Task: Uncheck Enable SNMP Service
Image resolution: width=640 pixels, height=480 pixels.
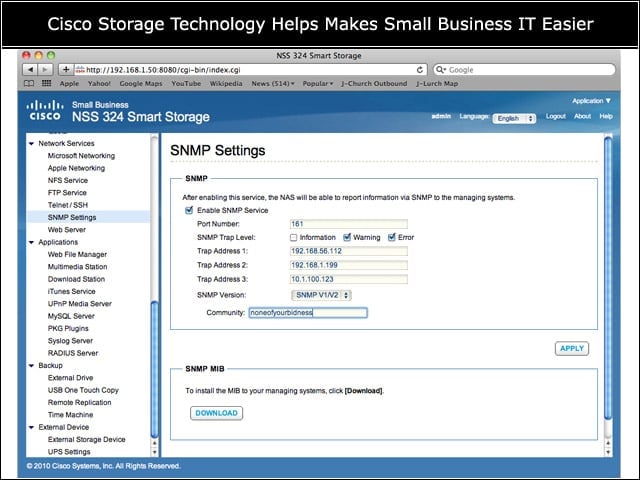Action: tap(189, 210)
